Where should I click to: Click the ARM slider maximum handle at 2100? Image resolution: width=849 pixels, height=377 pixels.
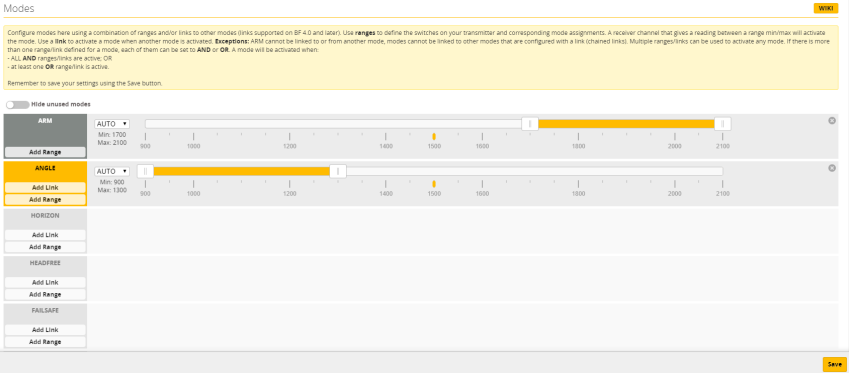pos(722,124)
